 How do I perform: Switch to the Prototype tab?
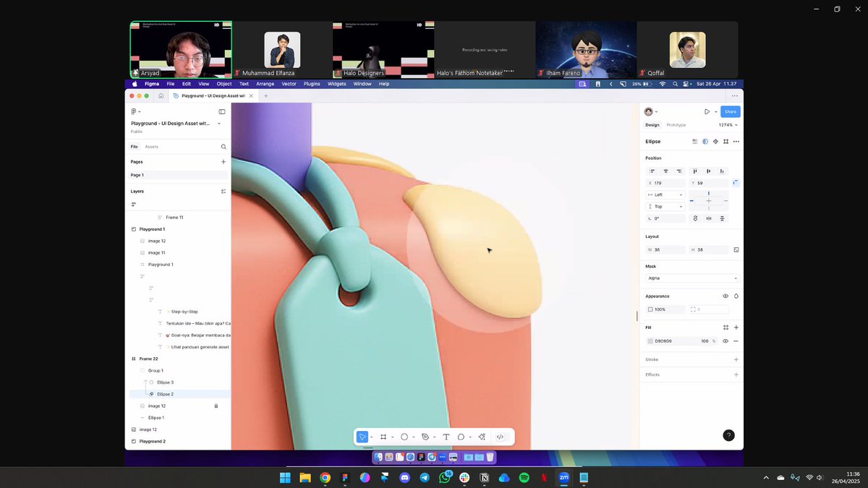click(x=676, y=124)
